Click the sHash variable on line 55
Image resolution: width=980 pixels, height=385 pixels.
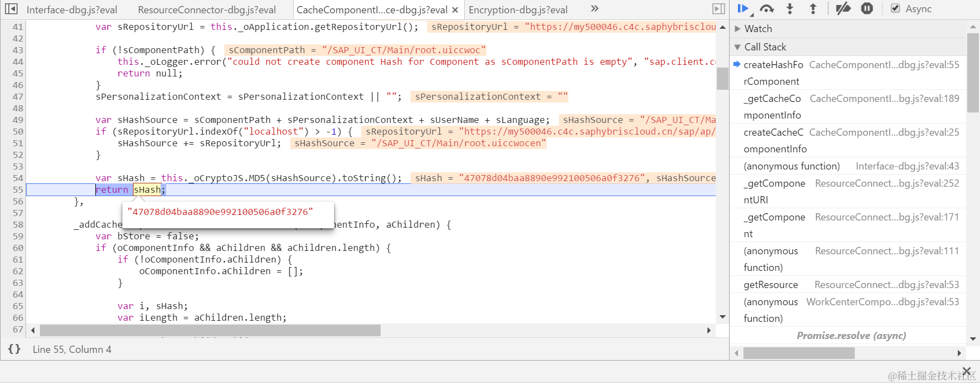147,189
